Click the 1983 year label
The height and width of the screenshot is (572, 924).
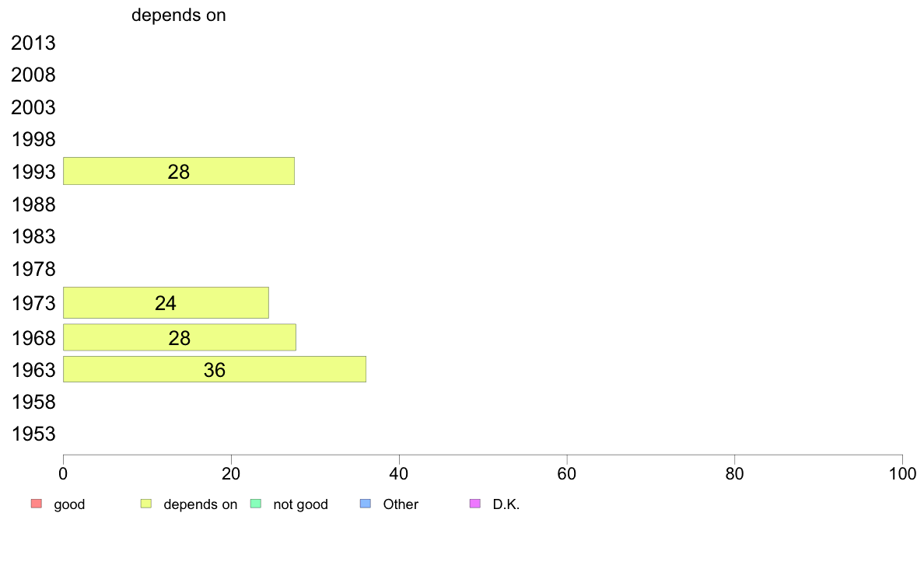pyautogui.click(x=33, y=237)
